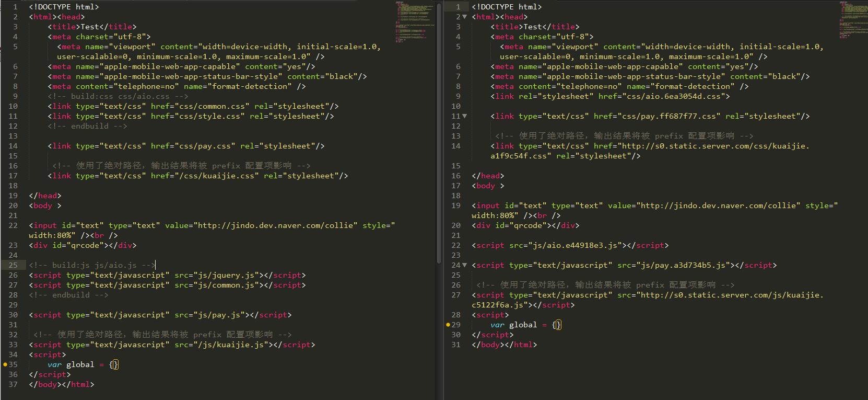Collapse fold arrow beside right pane line 24

(x=465, y=265)
